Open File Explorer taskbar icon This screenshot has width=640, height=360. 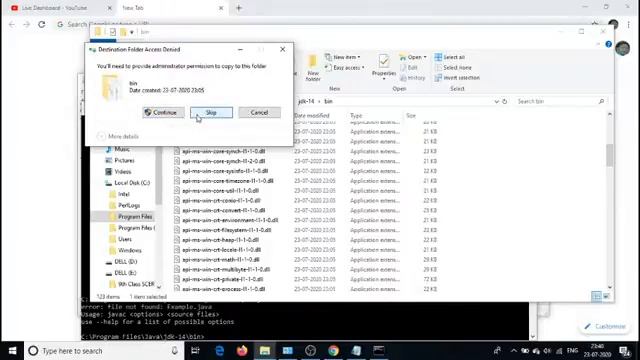(265, 351)
